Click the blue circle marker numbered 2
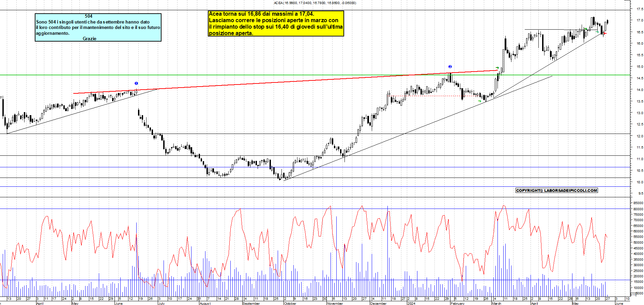Screen dimensions: 644x305 (450, 67)
